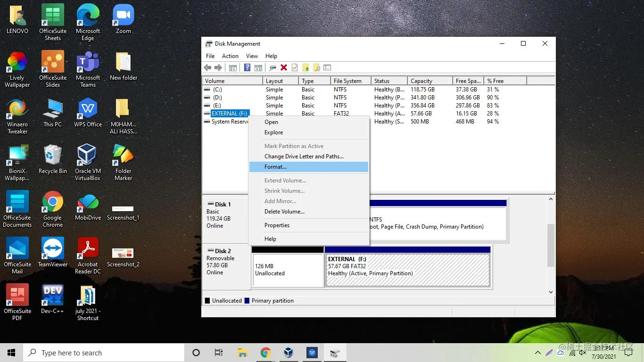Select the 126 MB Unallocated partition block
Viewport: 644px width, 362px height.
[x=288, y=267]
